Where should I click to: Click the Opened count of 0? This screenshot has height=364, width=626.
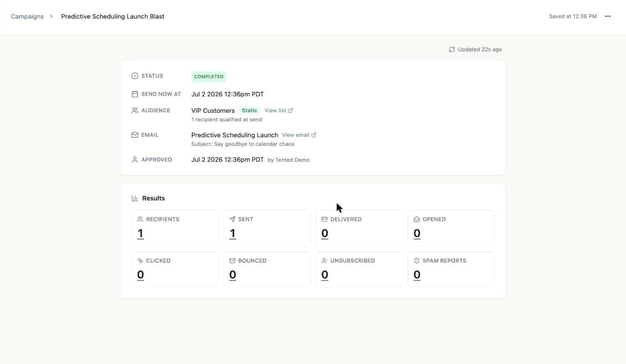click(x=417, y=233)
